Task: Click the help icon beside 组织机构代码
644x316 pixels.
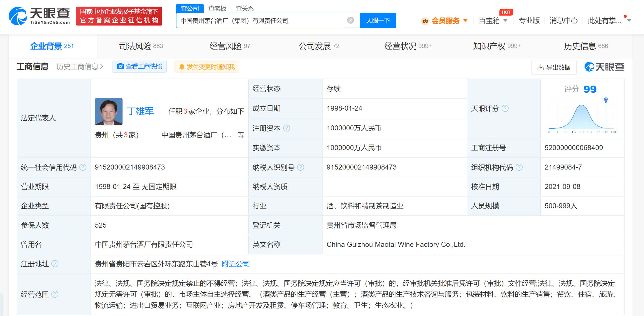Action: pos(519,167)
